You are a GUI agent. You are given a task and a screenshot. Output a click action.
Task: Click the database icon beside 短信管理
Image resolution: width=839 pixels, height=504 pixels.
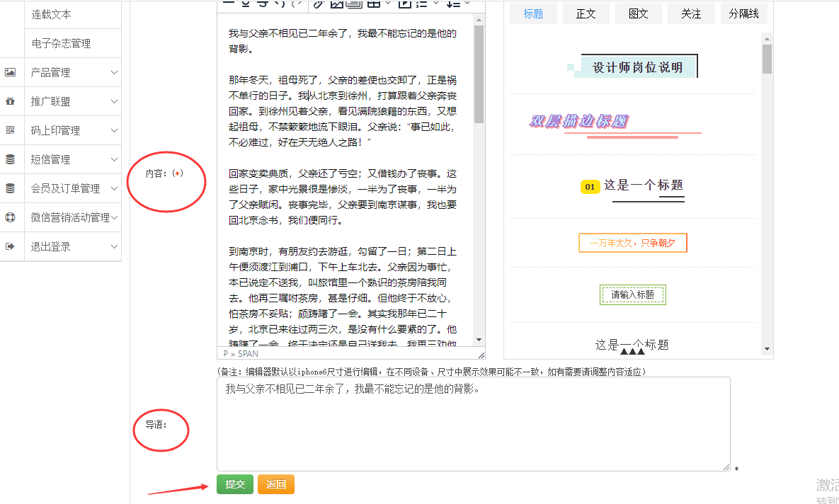(x=10, y=159)
